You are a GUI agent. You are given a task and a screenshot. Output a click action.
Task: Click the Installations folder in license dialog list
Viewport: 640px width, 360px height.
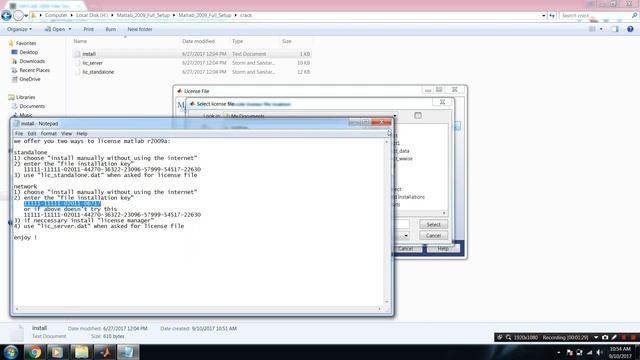pyautogui.click(x=409, y=197)
